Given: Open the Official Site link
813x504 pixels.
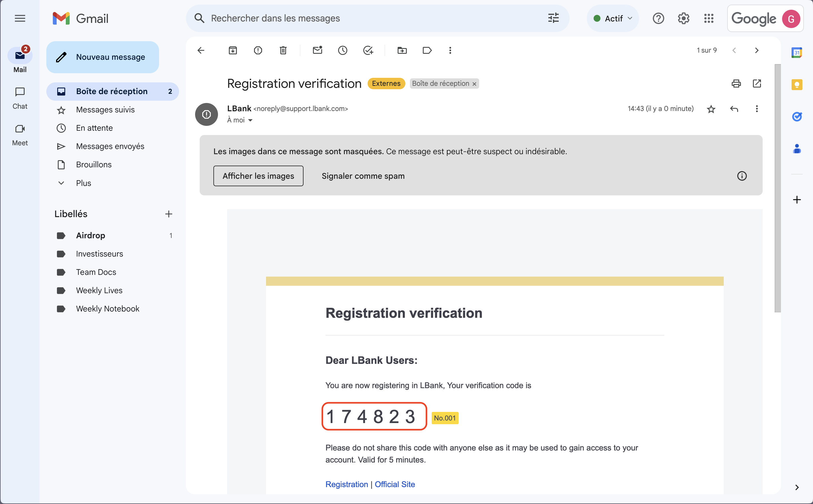Looking at the screenshot, I should pos(395,484).
